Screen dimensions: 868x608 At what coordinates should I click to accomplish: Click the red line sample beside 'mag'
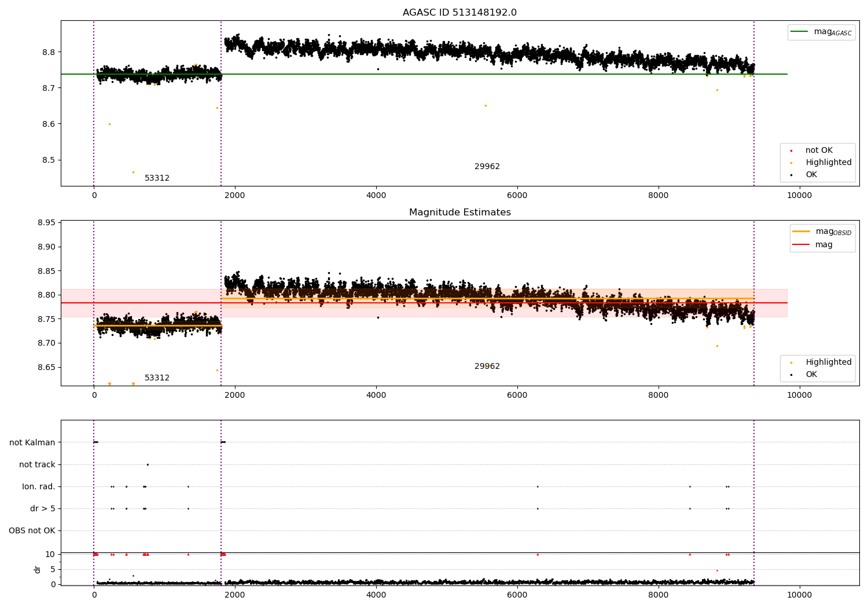(x=801, y=245)
